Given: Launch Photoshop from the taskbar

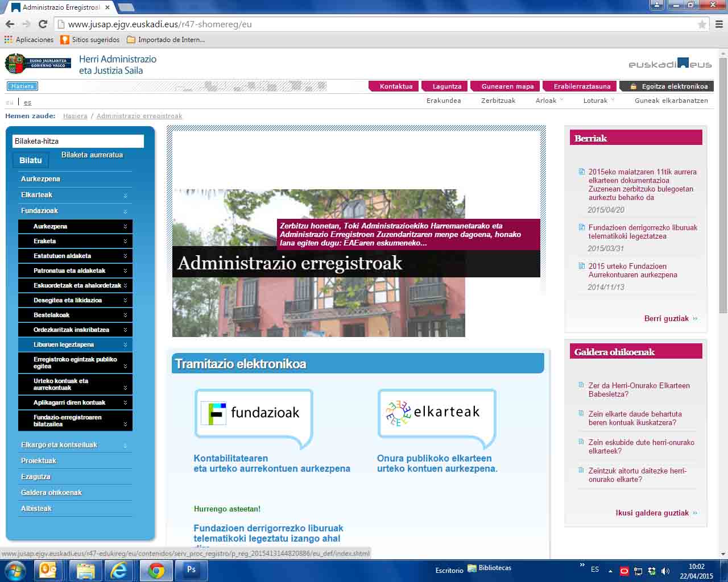Looking at the screenshot, I should click(191, 570).
